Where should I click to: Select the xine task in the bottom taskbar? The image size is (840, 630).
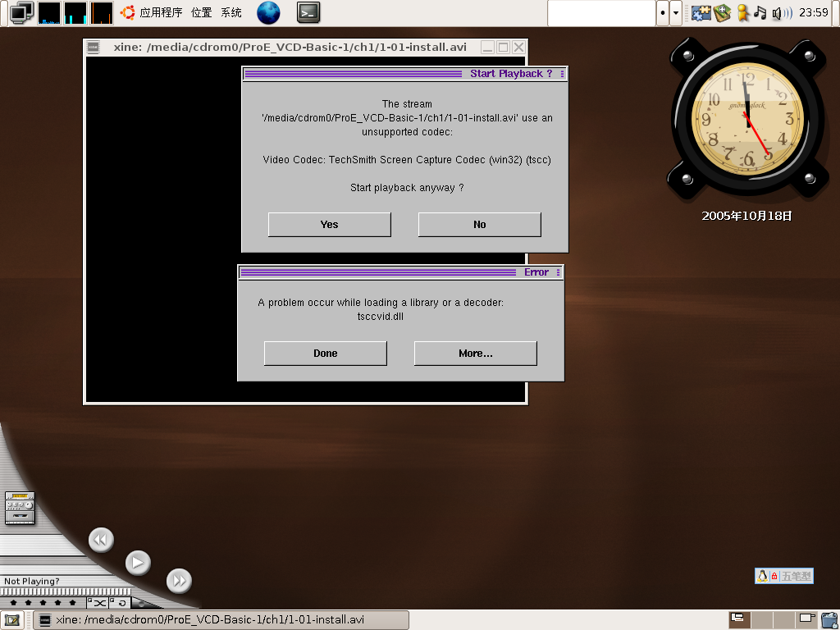[x=221, y=620]
